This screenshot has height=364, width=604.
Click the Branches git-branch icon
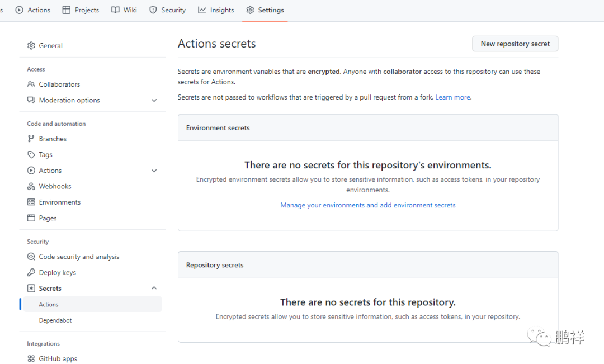click(31, 139)
